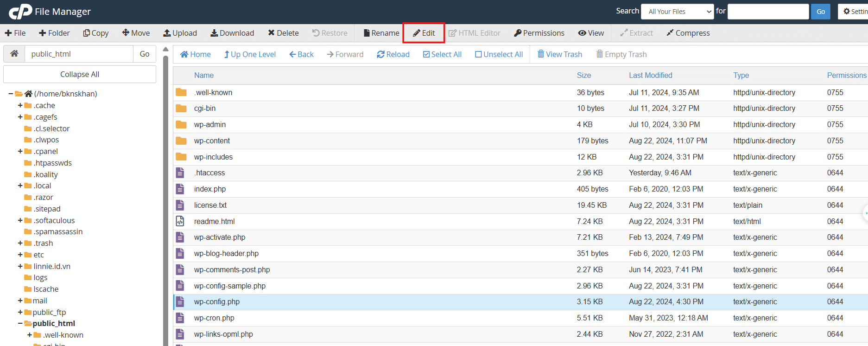Open the Permissions tool
This screenshot has width=868, height=346.
[x=539, y=33]
